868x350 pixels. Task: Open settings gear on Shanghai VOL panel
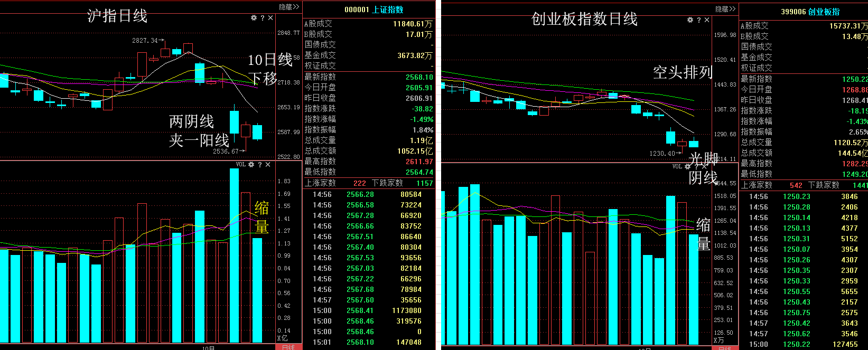tap(251, 165)
